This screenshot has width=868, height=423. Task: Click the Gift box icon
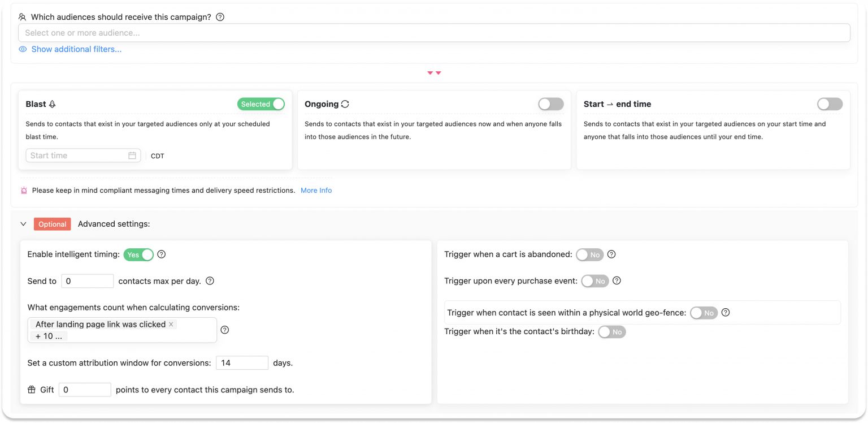(32, 390)
